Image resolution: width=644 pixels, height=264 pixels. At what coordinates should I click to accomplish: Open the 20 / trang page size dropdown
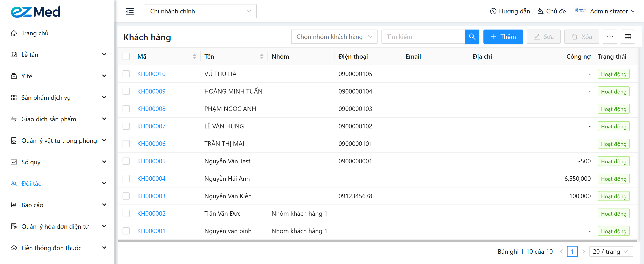tap(611, 251)
